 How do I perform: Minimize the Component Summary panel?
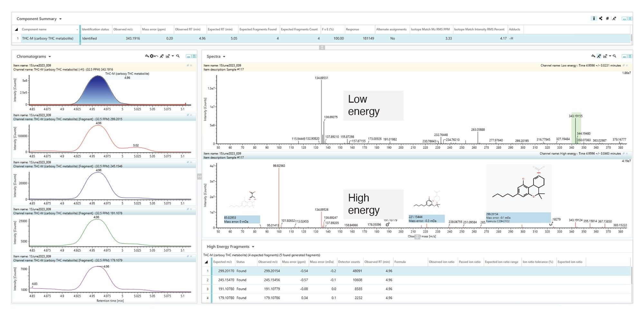pyautogui.click(x=624, y=19)
